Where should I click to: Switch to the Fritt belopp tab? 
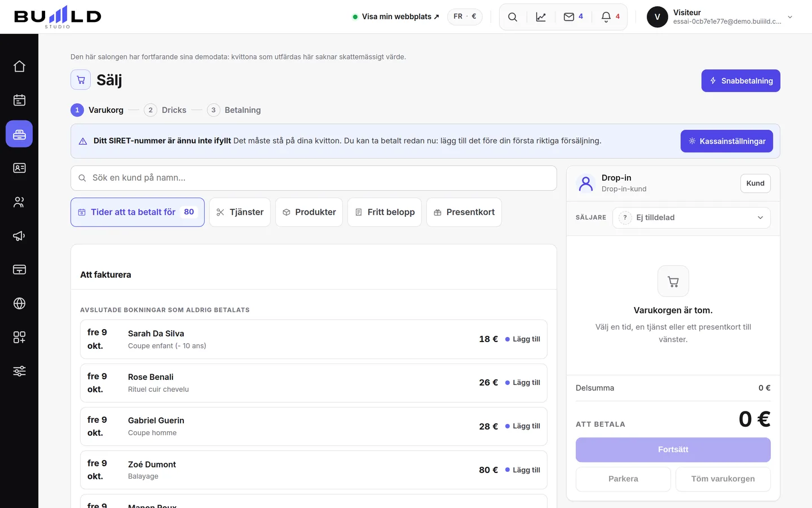[385, 212]
